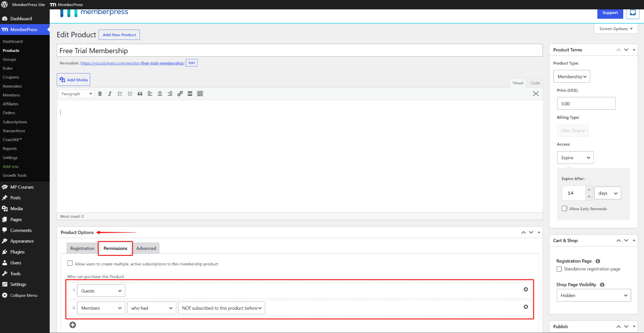
Task: Switch editor to Visual tab
Action: [x=518, y=83]
